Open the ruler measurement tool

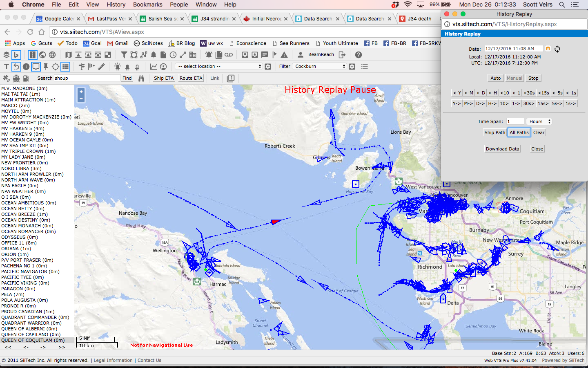pyautogui.click(x=101, y=66)
